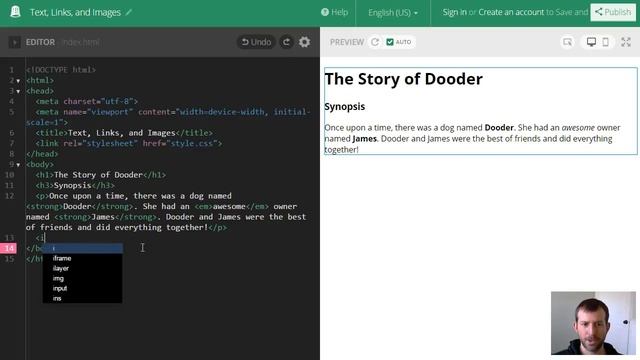Collapse the html tag fold arrow
The width and height of the screenshot is (640, 360).
pos(18,81)
